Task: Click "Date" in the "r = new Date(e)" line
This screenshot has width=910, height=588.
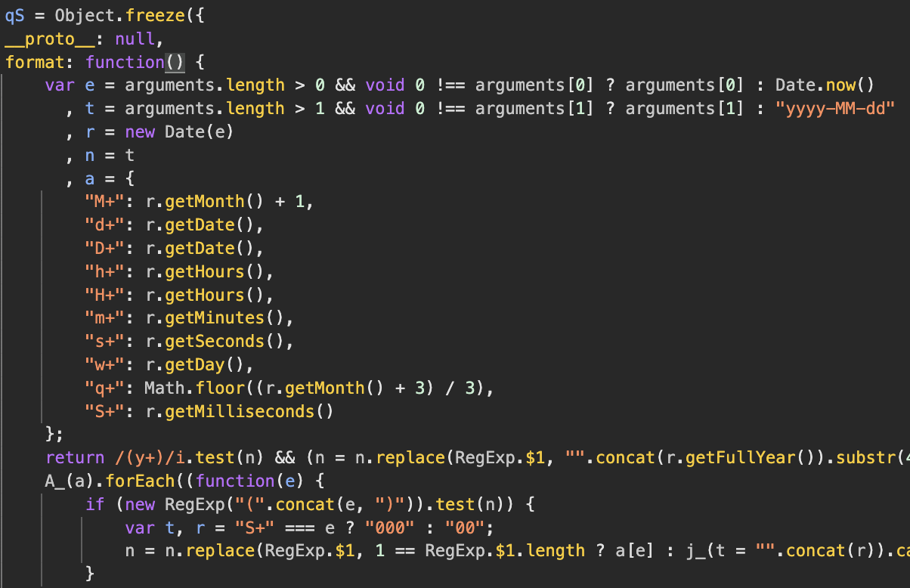Action: [x=185, y=132]
